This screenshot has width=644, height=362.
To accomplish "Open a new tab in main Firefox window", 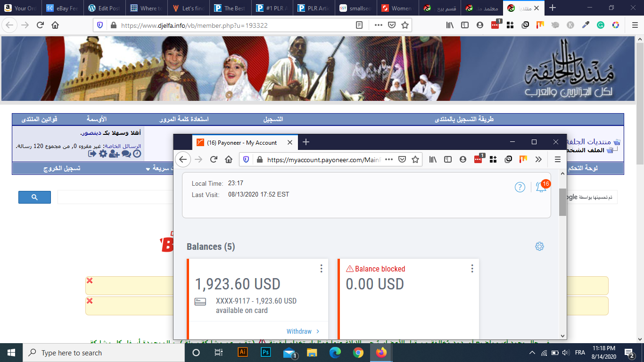I will click(553, 8).
